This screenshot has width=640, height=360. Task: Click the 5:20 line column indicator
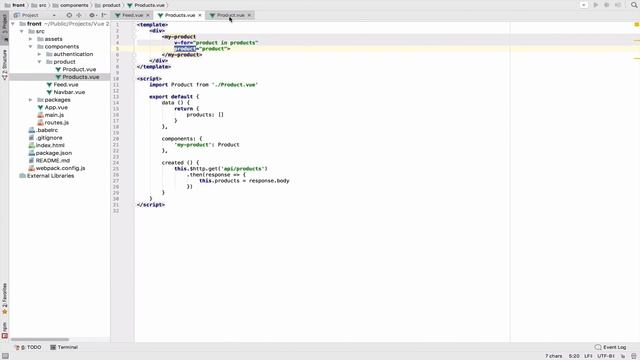pyautogui.click(x=574, y=356)
